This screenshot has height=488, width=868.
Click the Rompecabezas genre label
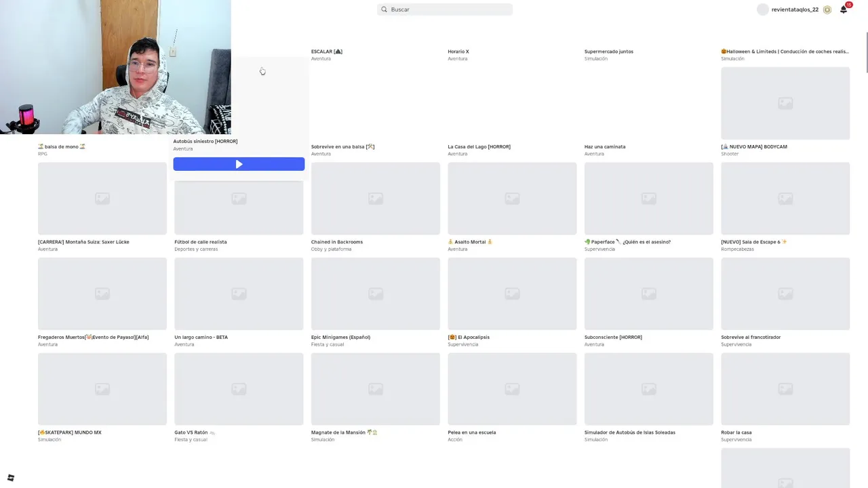[x=737, y=249]
